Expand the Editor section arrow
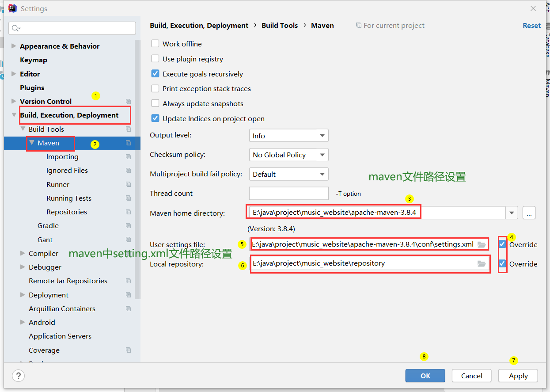This screenshot has width=550, height=392. click(x=14, y=74)
